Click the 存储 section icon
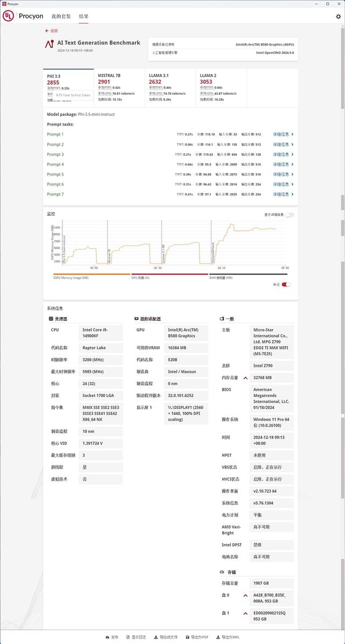The image size is (345, 644). point(222,572)
